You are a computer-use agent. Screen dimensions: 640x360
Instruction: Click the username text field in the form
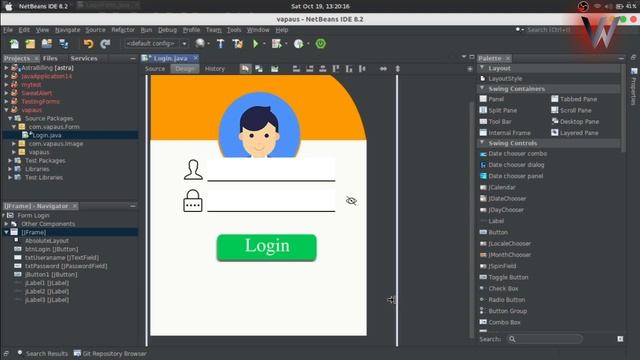coord(271,169)
